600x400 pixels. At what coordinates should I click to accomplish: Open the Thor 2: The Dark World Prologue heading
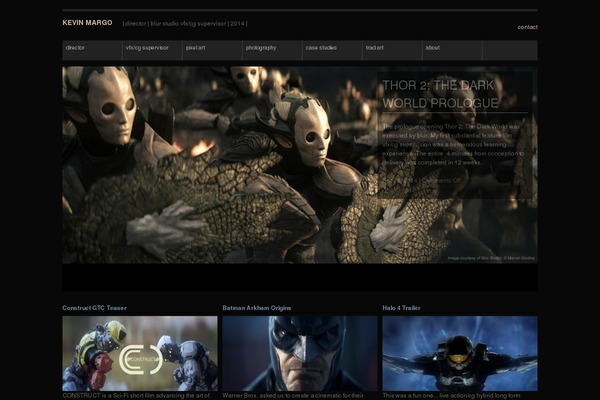[440, 94]
